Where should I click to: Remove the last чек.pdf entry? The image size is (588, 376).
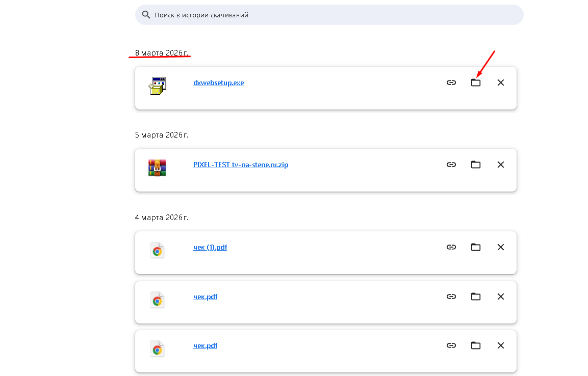(x=500, y=345)
